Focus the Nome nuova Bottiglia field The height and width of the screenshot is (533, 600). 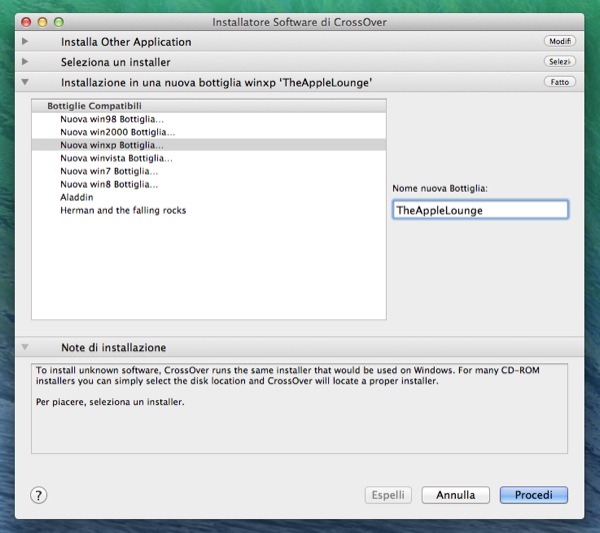point(480,210)
